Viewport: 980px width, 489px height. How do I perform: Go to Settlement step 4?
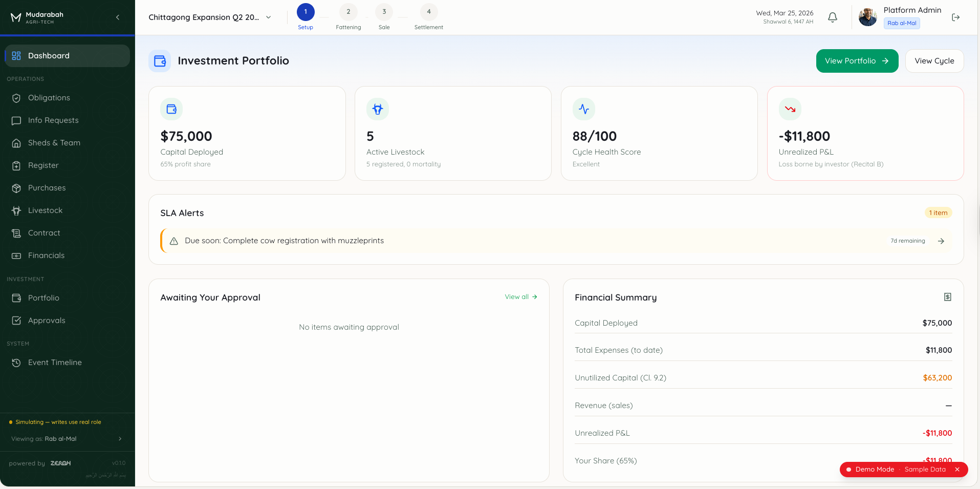pos(428,12)
